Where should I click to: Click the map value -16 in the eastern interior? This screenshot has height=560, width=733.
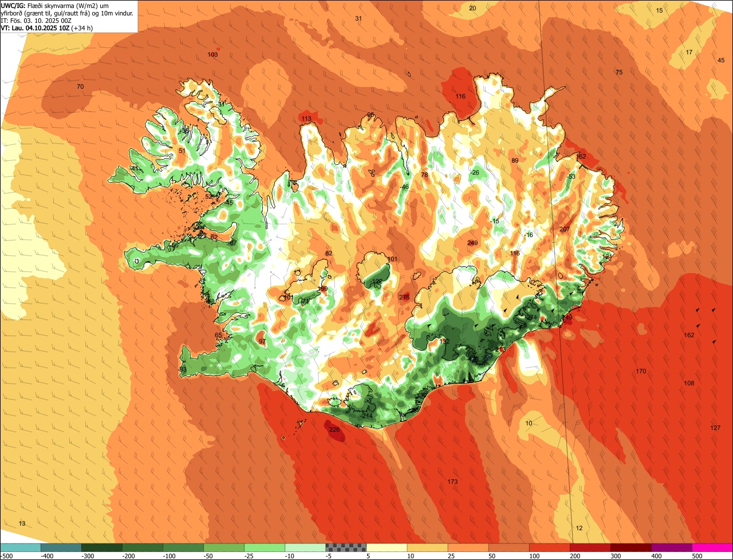(x=528, y=235)
